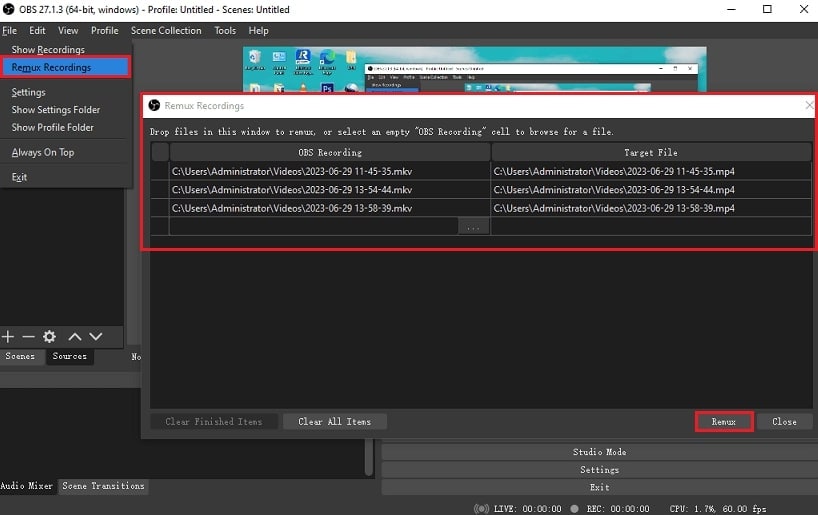Open the File menu
The height and width of the screenshot is (515, 818).
coord(9,31)
